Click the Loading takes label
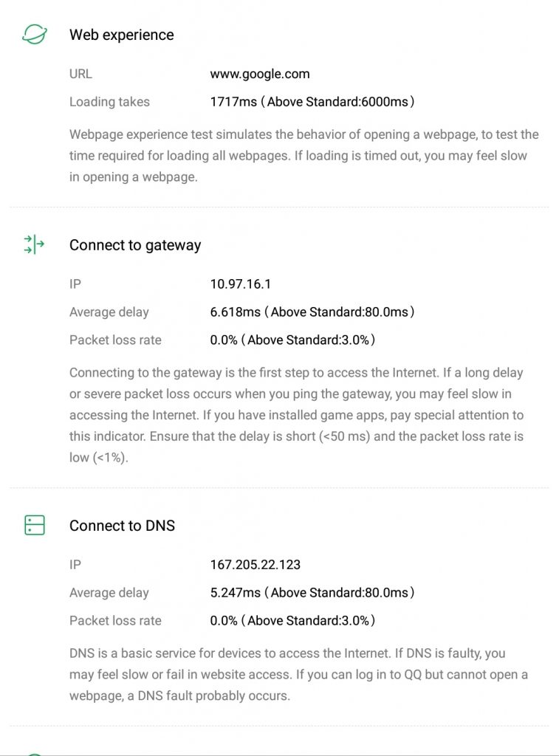Screen dimensions: 559x756 pyautogui.click(x=109, y=102)
